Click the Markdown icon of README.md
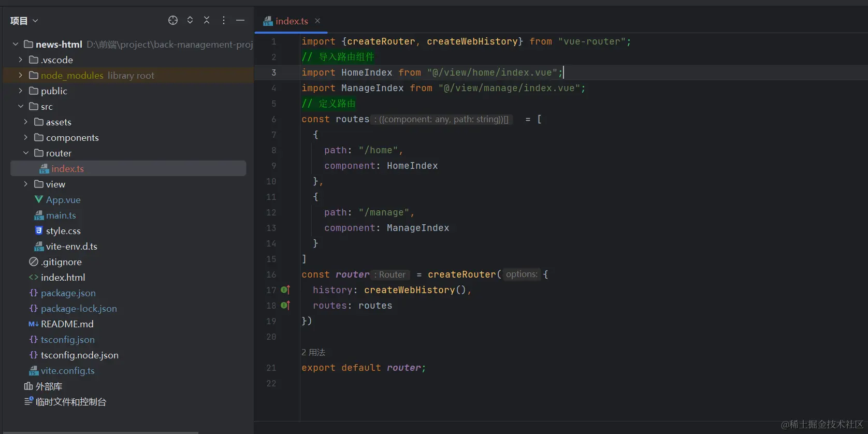 coord(34,324)
